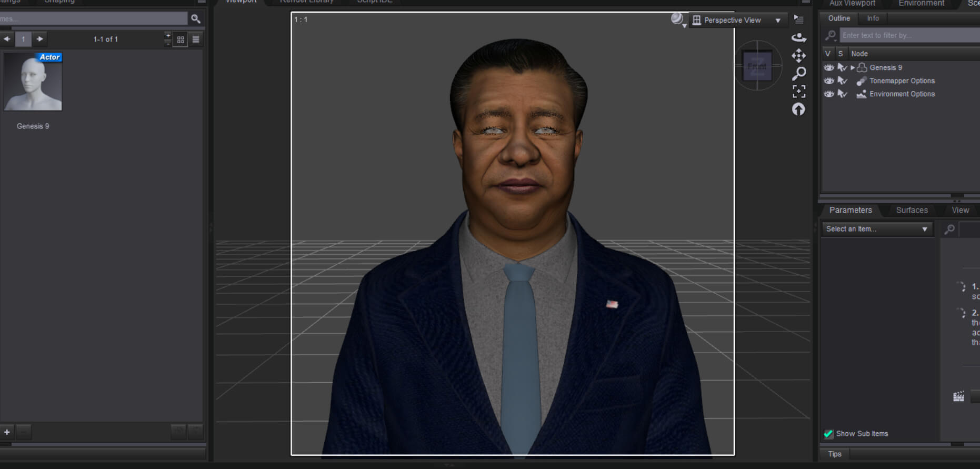Click the frame selection icon in viewport

click(x=798, y=92)
